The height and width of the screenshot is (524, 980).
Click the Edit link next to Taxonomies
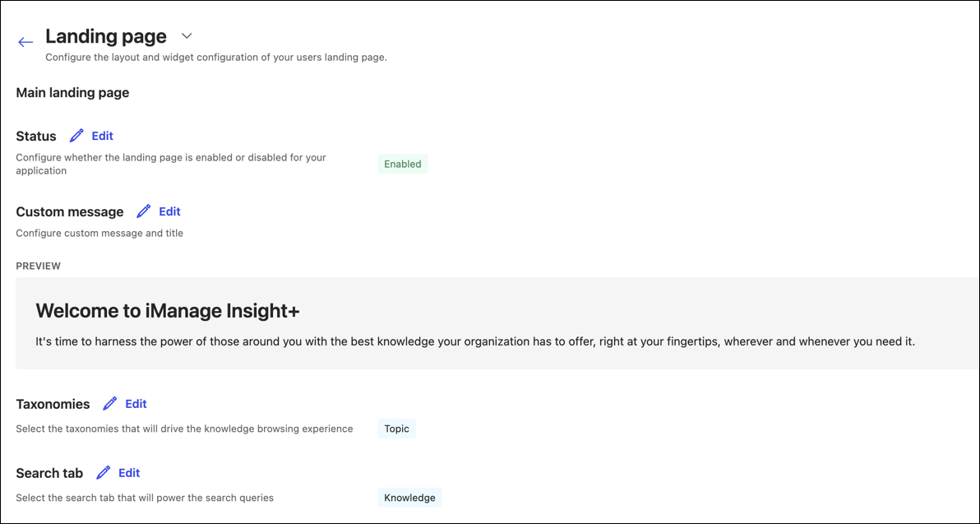136,403
